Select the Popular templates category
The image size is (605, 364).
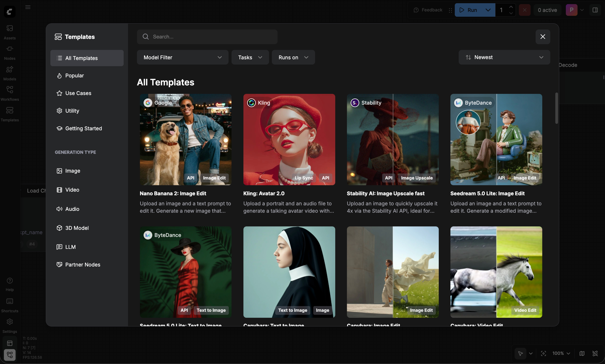(x=74, y=76)
